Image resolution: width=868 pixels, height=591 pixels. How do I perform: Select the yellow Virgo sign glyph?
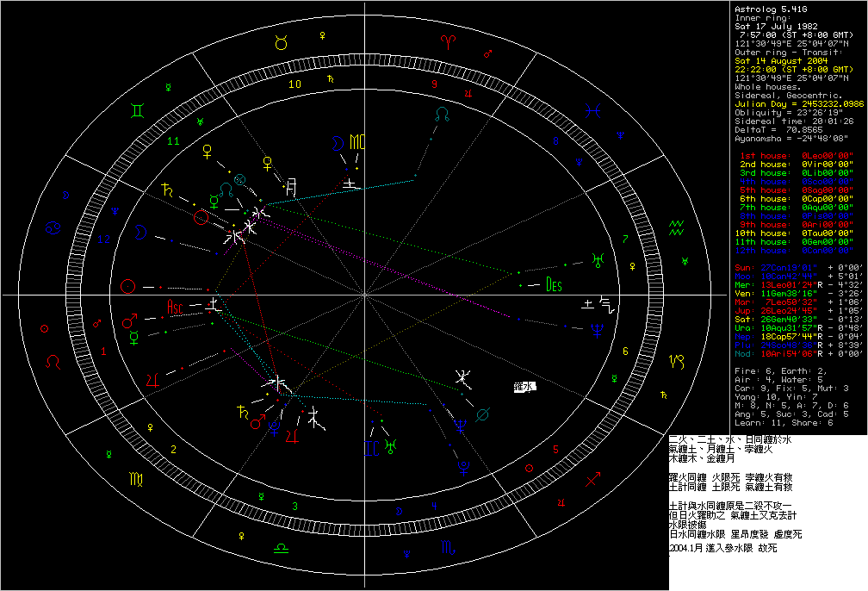(137, 477)
